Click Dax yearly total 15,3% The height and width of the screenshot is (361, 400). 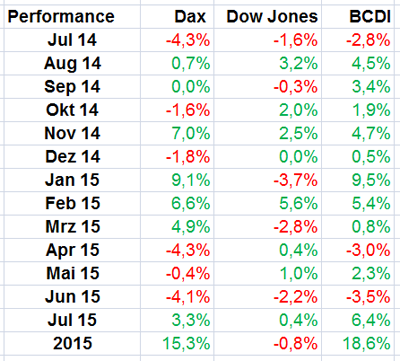pyautogui.click(x=187, y=343)
